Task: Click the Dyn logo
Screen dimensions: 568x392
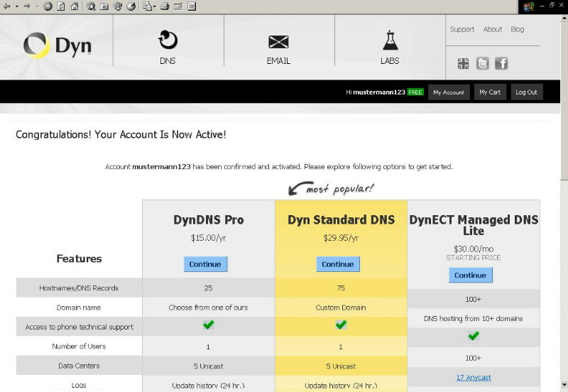Action: [57, 46]
